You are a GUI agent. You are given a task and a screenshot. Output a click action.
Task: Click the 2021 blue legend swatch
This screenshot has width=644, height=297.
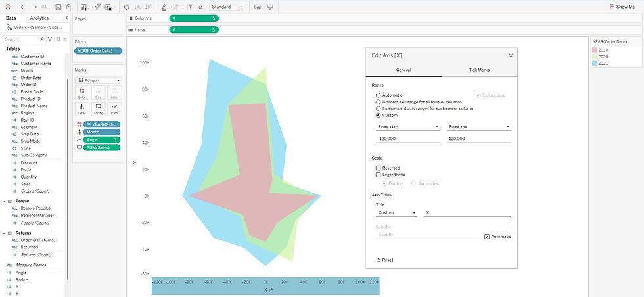[594, 64]
